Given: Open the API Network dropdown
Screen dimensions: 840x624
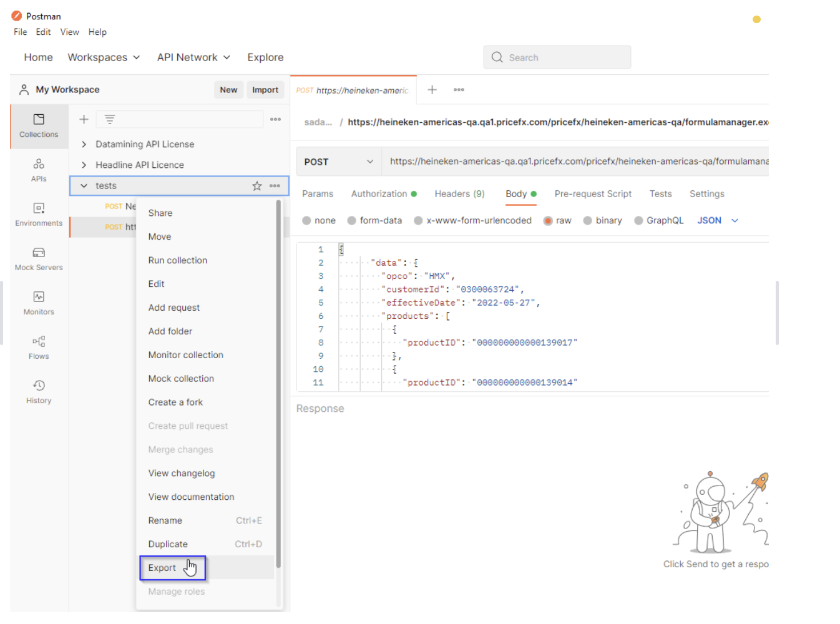Looking at the screenshot, I should point(193,57).
